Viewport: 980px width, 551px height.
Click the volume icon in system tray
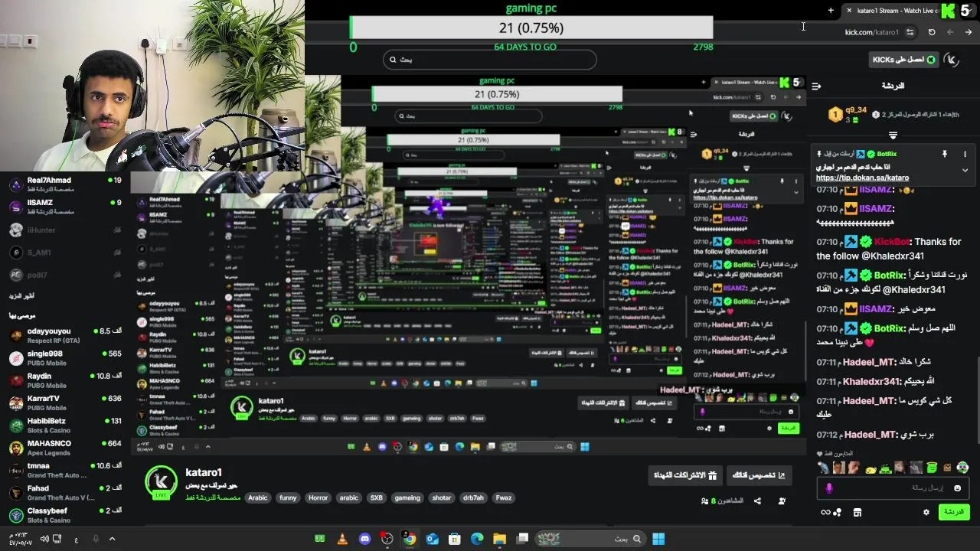tap(44, 539)
